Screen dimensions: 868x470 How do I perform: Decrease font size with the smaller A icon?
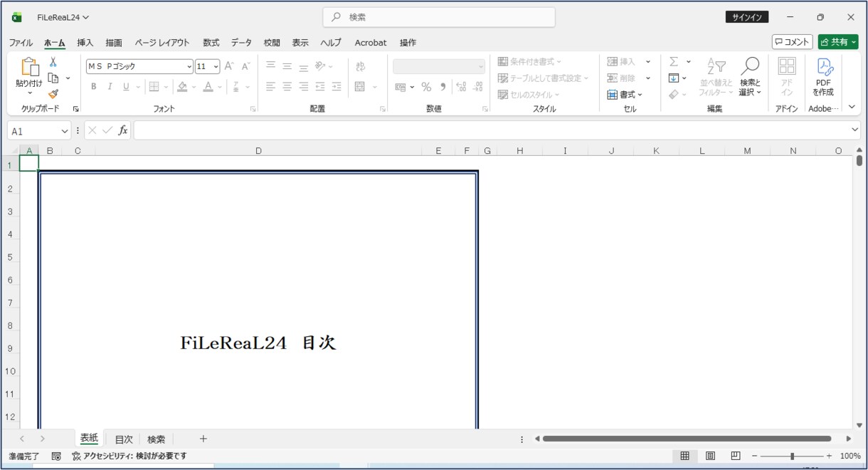point(246,66)
